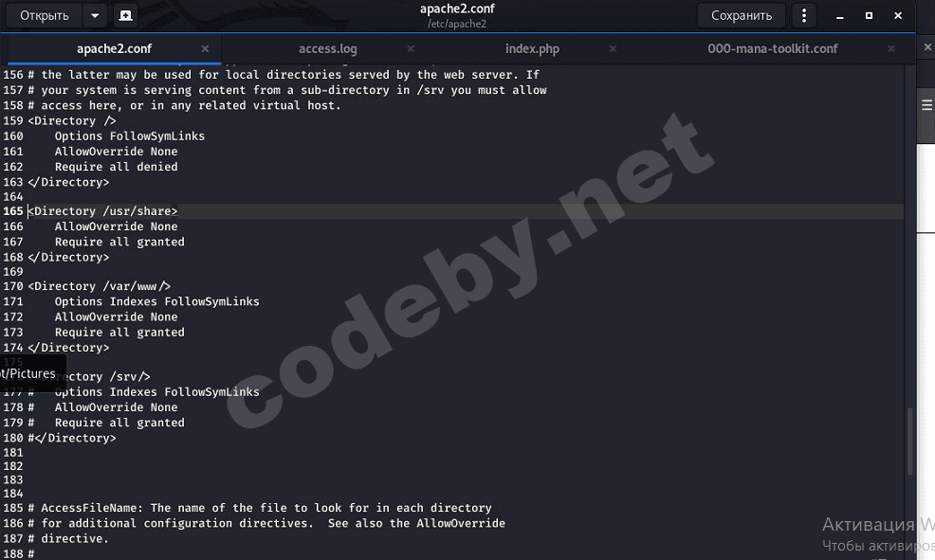Screen dimensions: 935x560
Task: Click 'Require all granted' on line 173
Action: pos(119,333)
